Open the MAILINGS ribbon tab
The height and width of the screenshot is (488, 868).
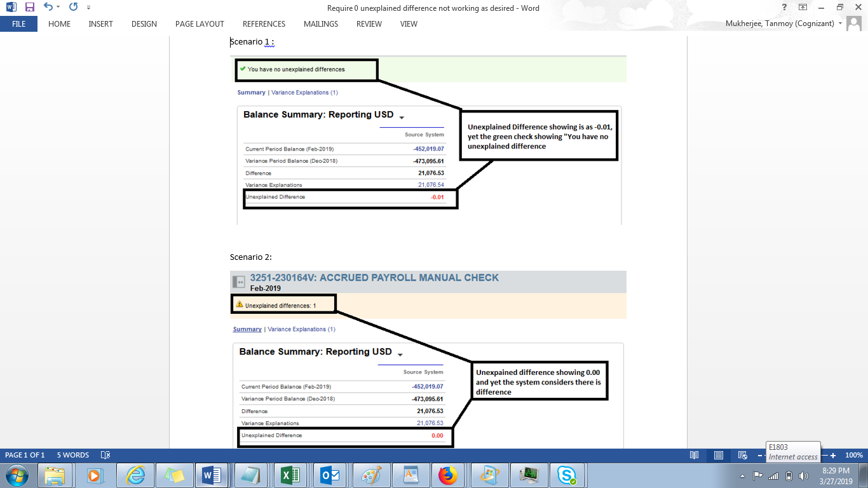pos(321,24)
